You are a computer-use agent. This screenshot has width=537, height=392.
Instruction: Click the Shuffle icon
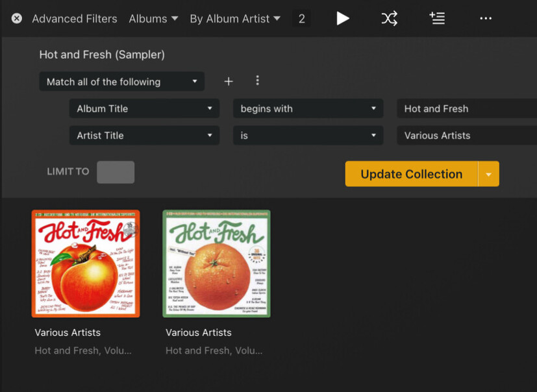pyautogui.click(x=389, y=18)
